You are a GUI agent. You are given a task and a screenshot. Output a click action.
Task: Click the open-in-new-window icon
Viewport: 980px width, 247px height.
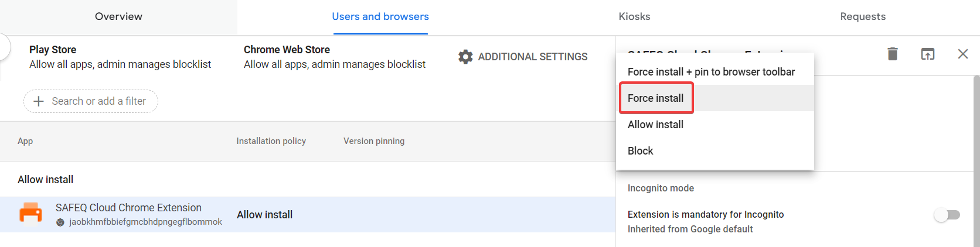[927, 54]
